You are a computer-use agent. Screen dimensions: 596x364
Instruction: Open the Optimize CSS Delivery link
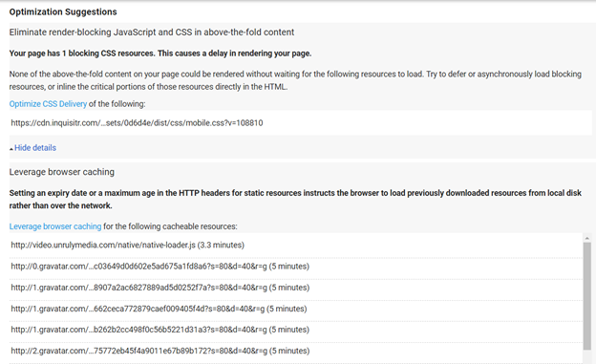(48, 104)
